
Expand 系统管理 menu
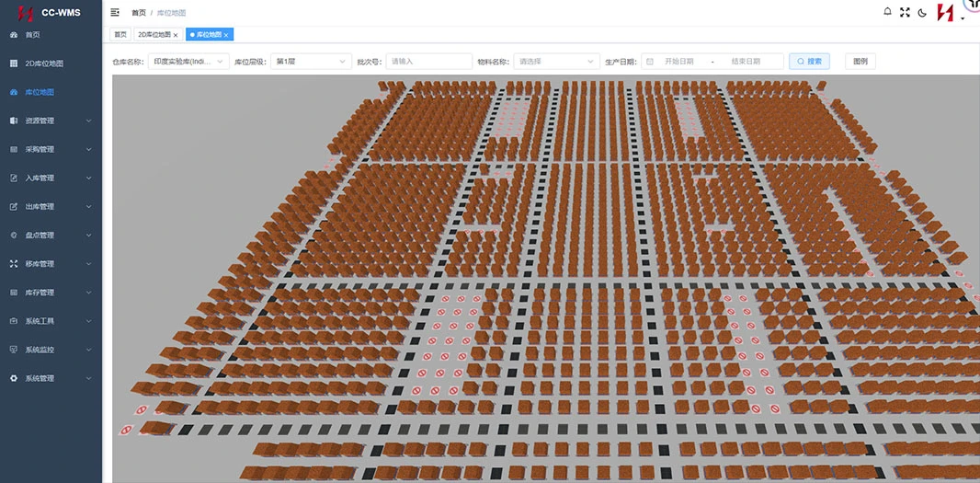(51, 378)
